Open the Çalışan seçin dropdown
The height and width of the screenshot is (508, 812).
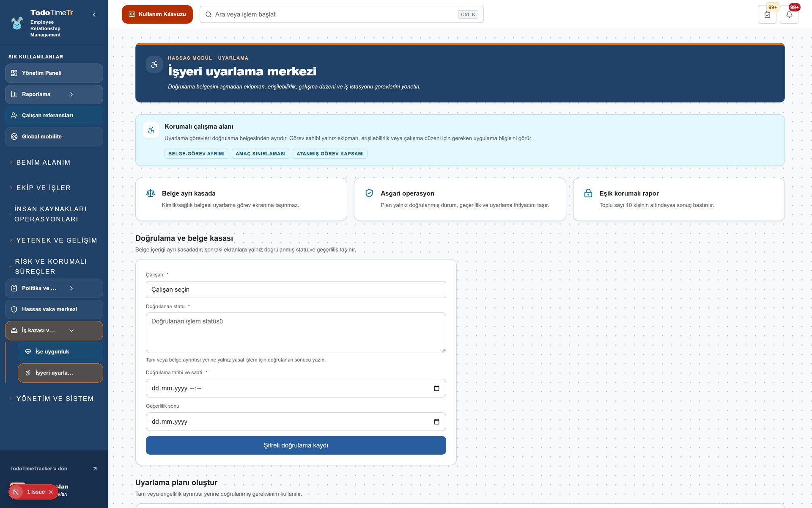296,290
